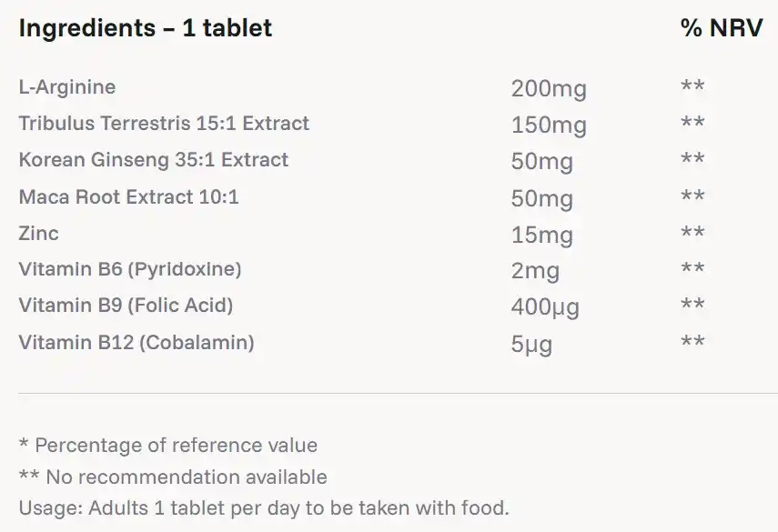Screen dimensions: 778x532
Task: Select the Korean Ginseng 35:1 Extract label
Action: tap(153, 160)
